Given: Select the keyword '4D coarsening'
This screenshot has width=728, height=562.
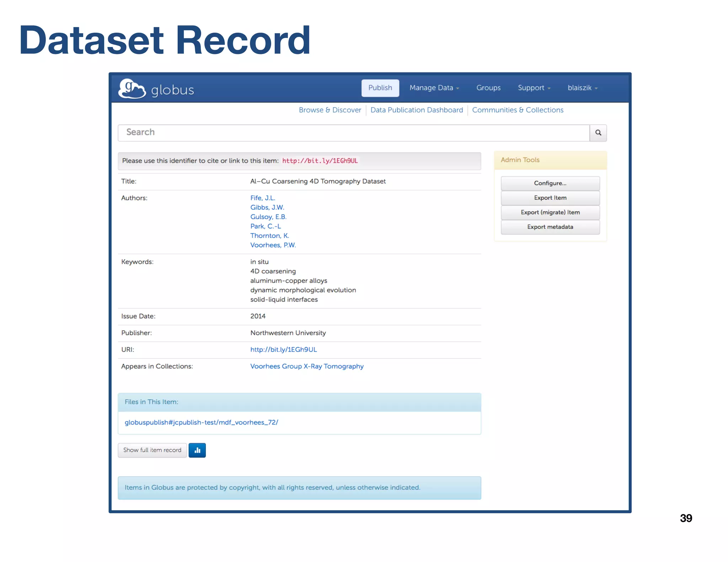Looking at the screenshot, I should click(x=273, y=271).
